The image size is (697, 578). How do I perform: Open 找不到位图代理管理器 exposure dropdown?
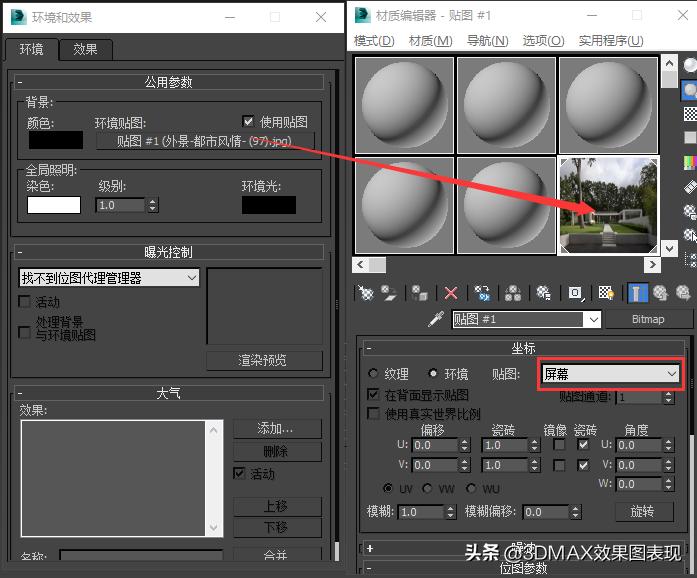click(109, 278)
